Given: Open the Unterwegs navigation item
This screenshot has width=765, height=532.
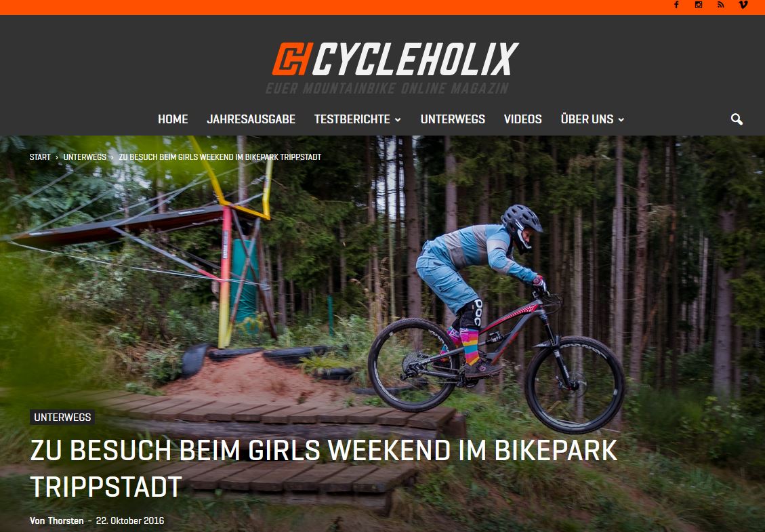Looking at the screenshot, I should 453,119.
